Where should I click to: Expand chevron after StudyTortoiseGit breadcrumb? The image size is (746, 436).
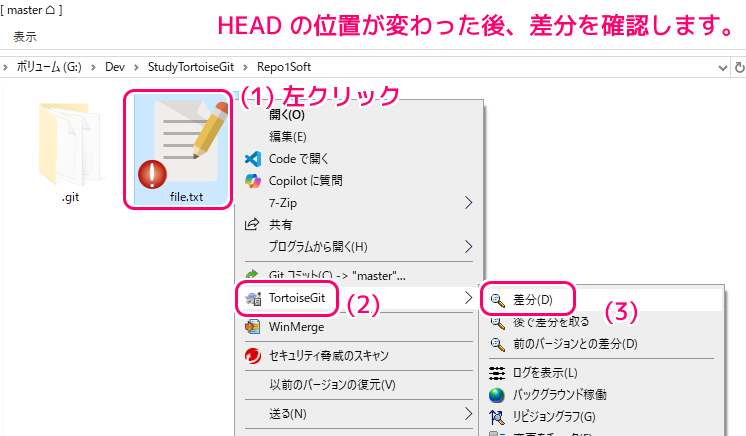[x=245, y=68]
